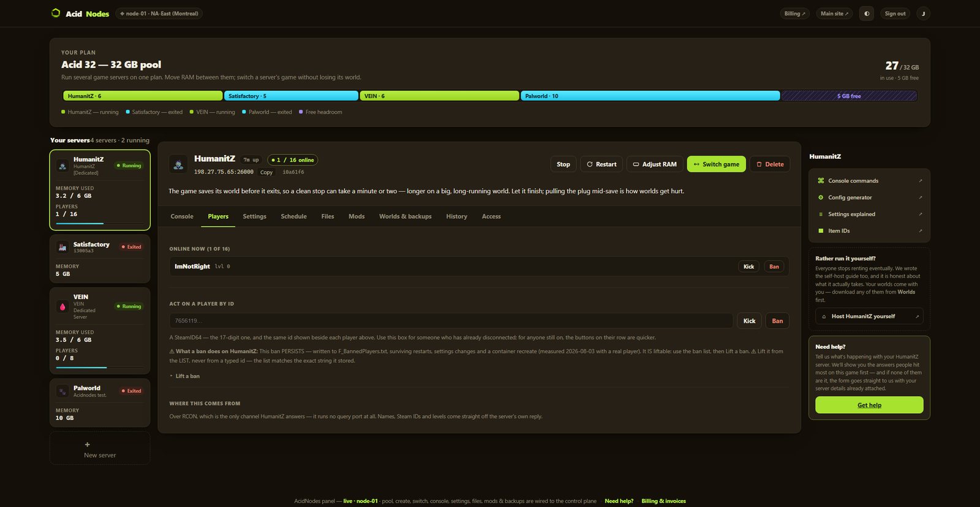The width and height of the screenshot is (980, 507).
Task: Click the 5 GB free headroom segment
Action: coord(849,96)
